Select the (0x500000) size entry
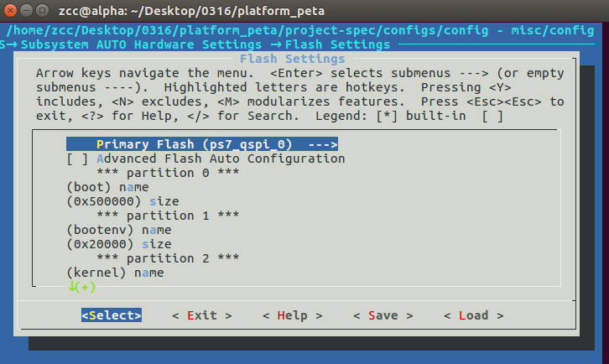609x364 pixels. (x=122, y=201)
